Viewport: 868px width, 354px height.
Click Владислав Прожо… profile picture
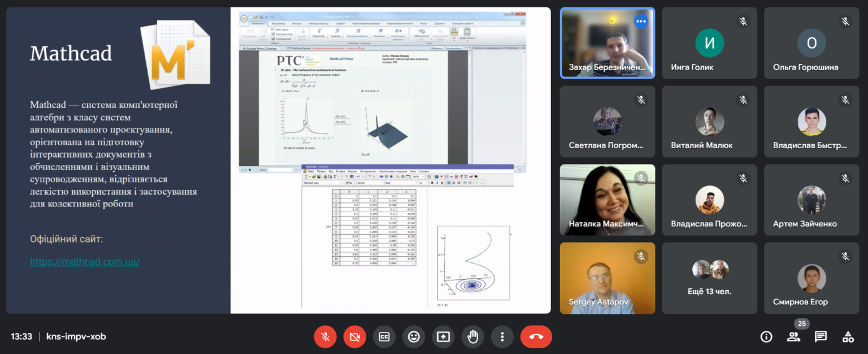click(709, 200)
